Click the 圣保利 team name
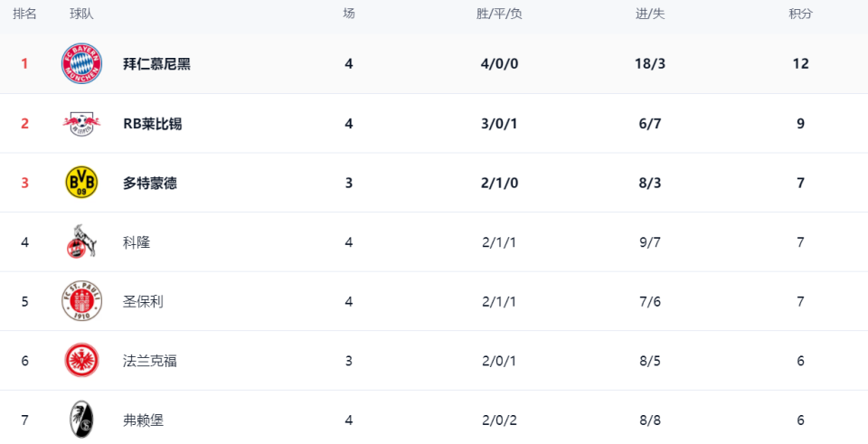The width and height of the screenshot is (868, 444). click(143, 301)
